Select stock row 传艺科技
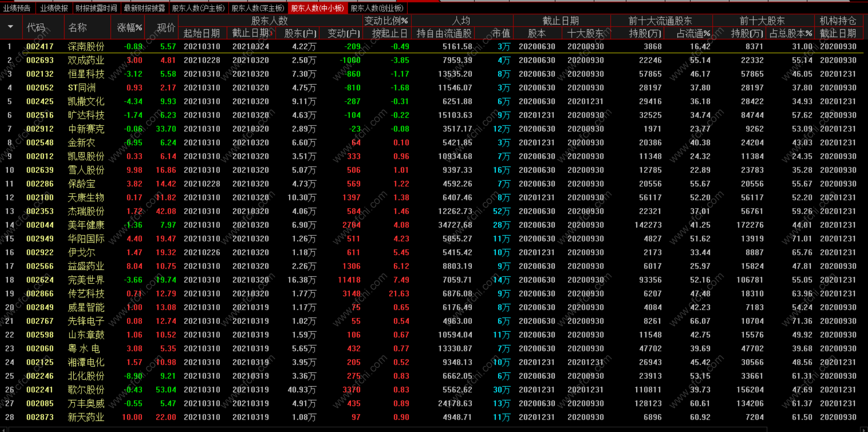 (x=431, y=294)
